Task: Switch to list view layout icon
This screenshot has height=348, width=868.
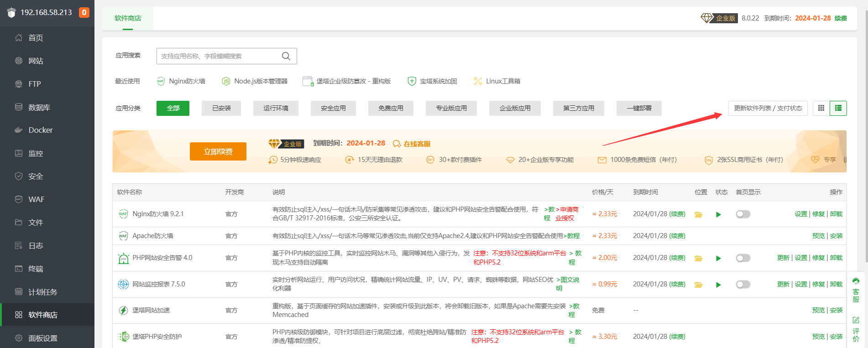Action: (x=838, y=108)
